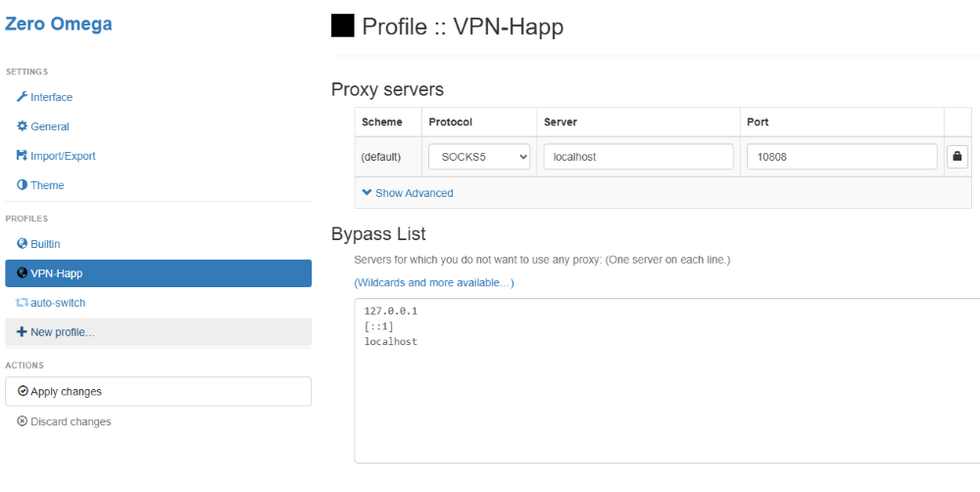Open the SOCKS5 protocol dropdown
Screen dimensions: 980x492
479,157
